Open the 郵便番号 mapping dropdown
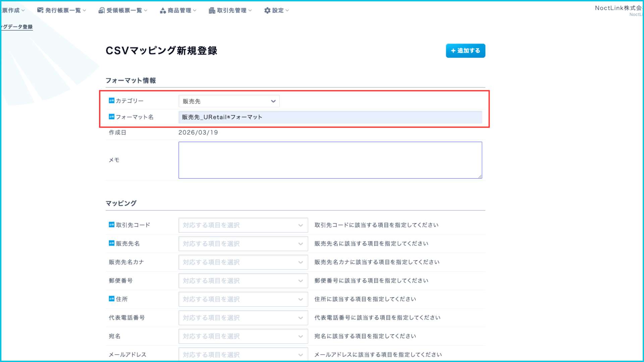 (x=243, y=281)
